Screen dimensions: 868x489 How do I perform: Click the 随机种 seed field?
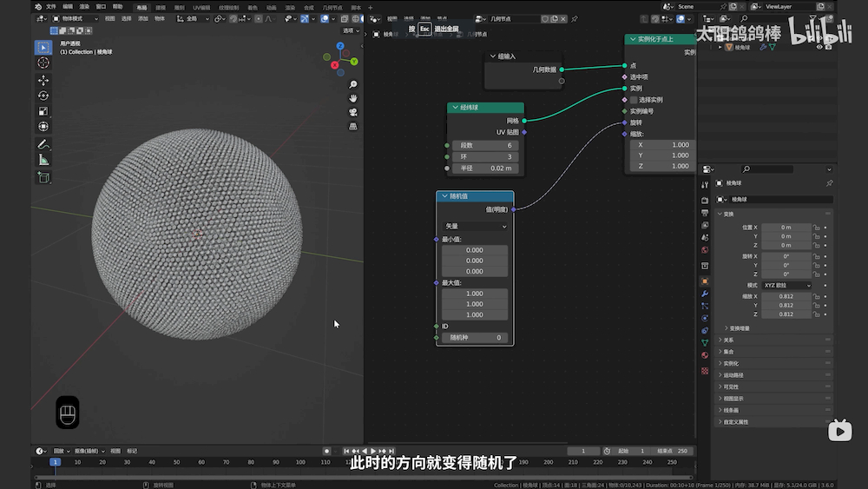click(x=475, y=338)
